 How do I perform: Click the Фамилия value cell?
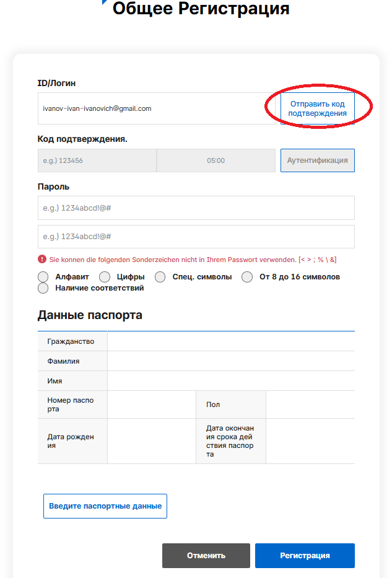click(231, 361)
